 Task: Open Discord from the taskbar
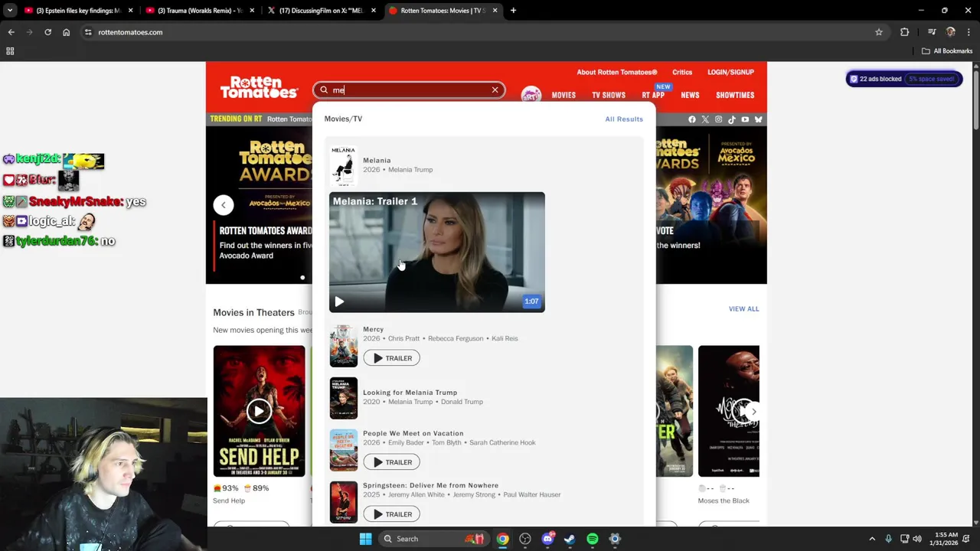[x=547, y=539]
